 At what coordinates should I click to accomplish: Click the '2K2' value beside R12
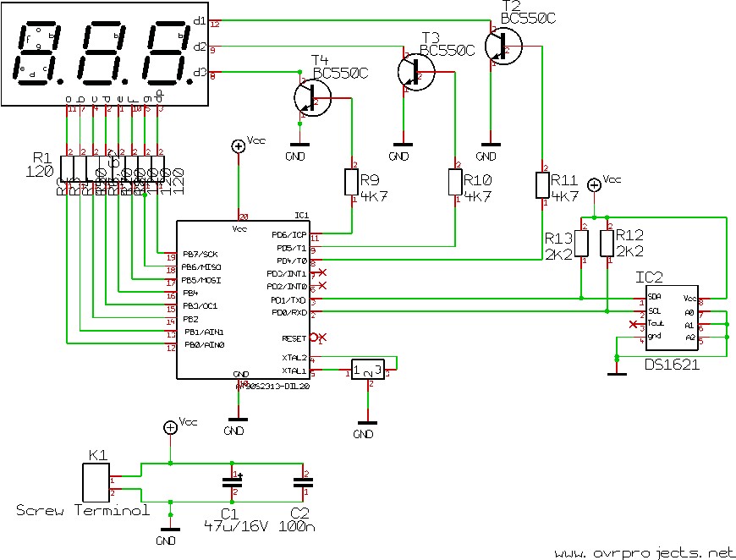[629, 251]
